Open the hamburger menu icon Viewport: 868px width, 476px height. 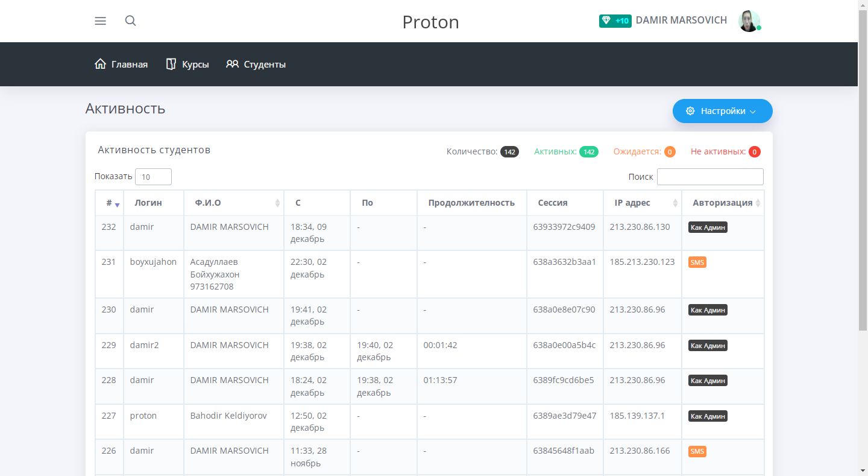pyautogui.click(x=101, y=21)
